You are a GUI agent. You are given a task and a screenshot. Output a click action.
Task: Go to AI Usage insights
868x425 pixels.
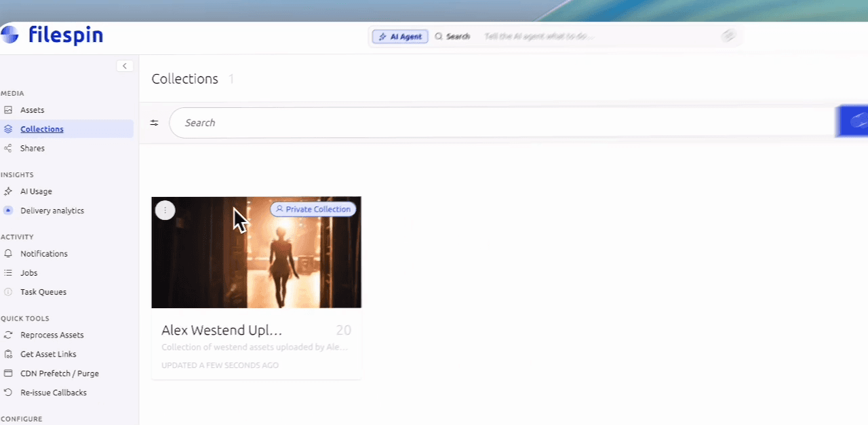[x=36, y=191]
